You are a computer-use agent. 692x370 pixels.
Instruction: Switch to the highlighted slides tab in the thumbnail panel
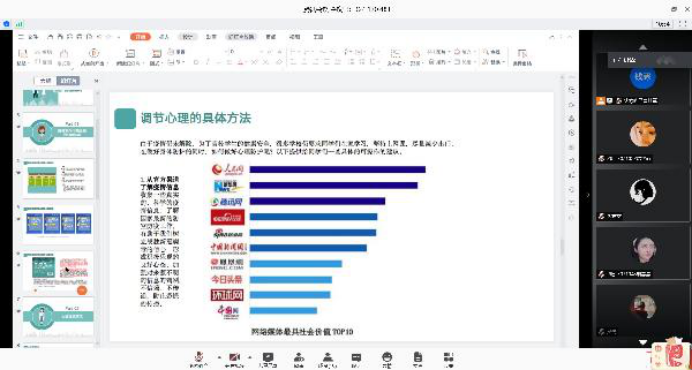[x=68, y=81]
